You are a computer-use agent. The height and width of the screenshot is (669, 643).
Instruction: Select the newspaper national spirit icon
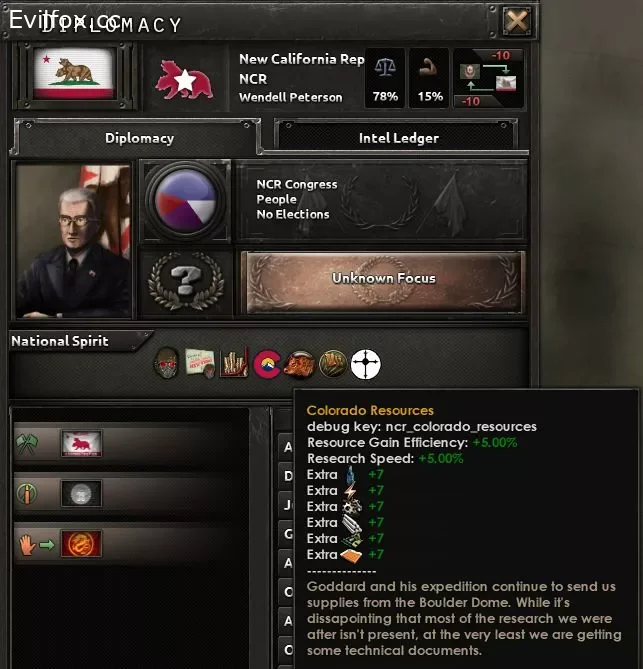200,363
